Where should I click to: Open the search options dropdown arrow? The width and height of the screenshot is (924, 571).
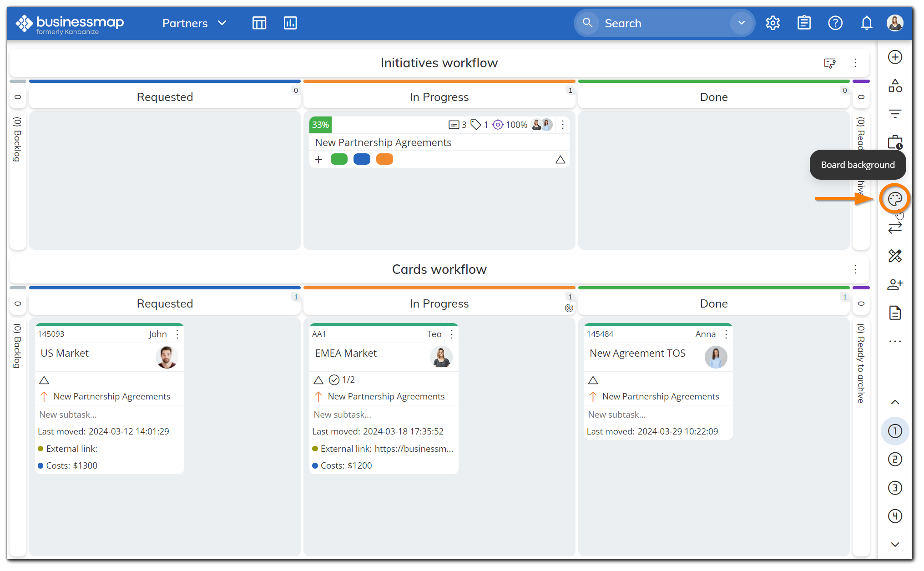click(741, 23)
